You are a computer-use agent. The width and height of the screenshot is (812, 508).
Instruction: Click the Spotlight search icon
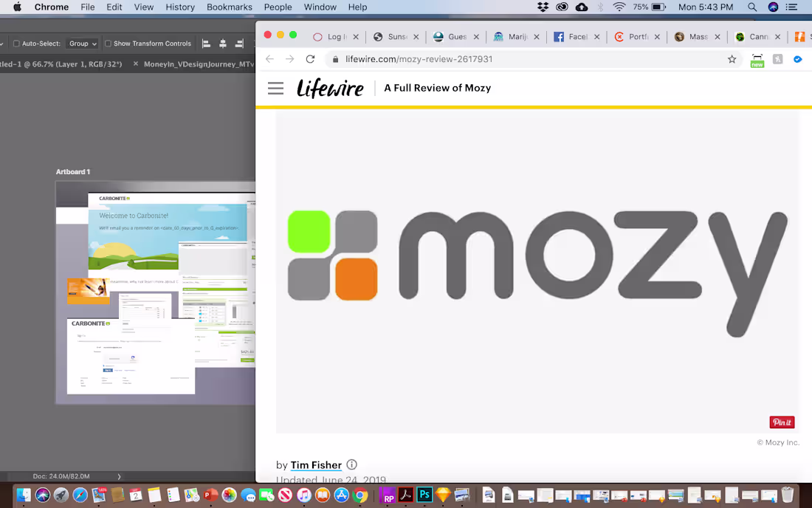tap(752, 7)
